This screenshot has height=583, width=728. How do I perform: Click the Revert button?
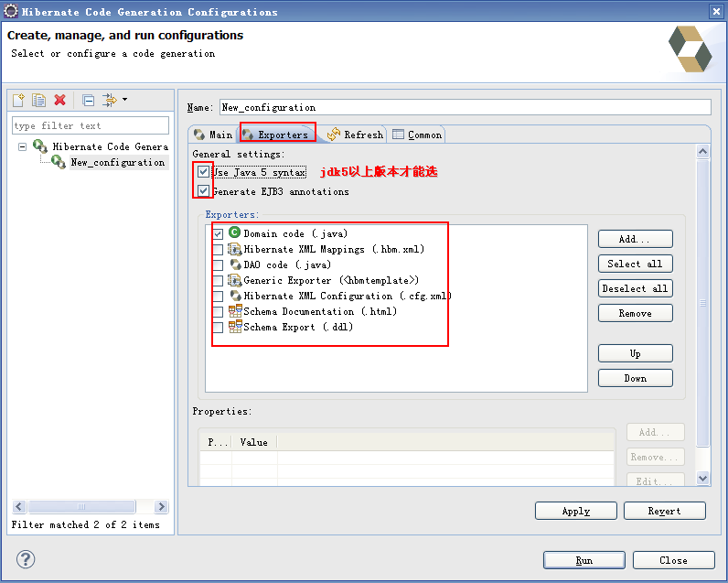(664, 511)
